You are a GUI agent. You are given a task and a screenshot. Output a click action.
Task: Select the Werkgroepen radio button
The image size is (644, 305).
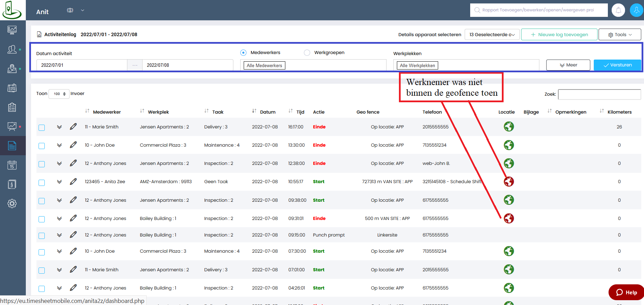click(307, 53)
